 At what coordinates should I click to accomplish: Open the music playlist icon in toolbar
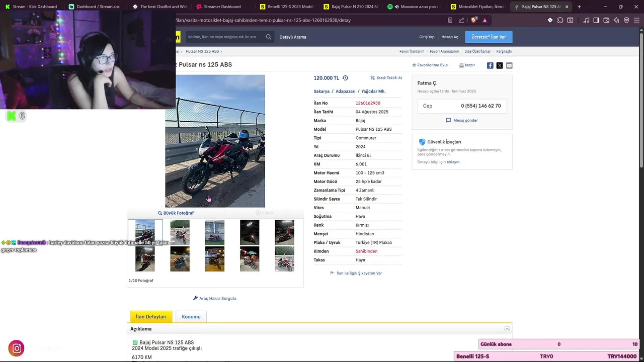(586, 20)
